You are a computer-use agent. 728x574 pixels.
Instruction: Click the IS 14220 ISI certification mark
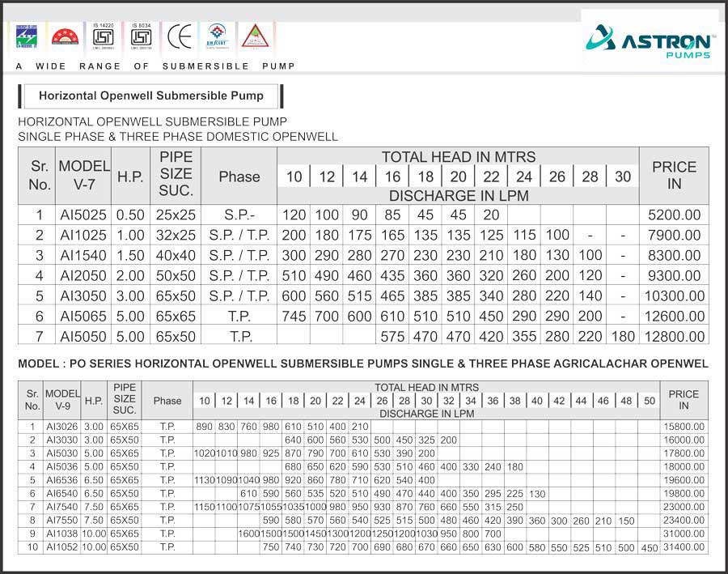click(x=103, y=36)
